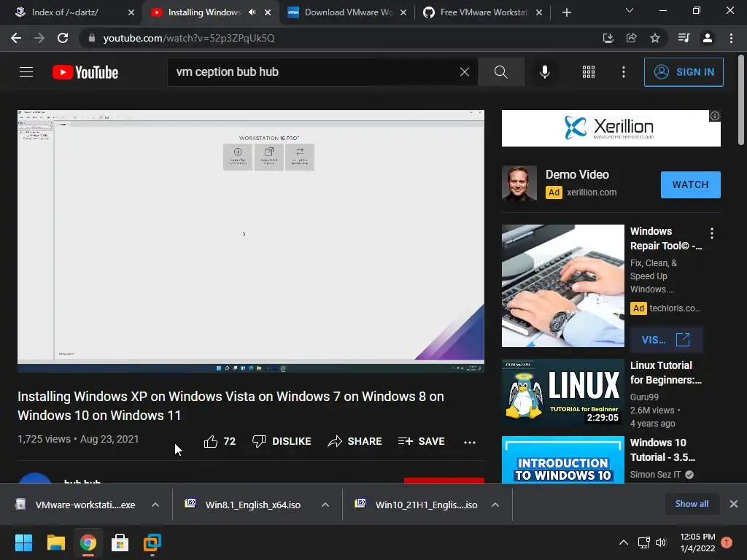
Task: Open the Chrome profile icon
Action: (708, 38)
